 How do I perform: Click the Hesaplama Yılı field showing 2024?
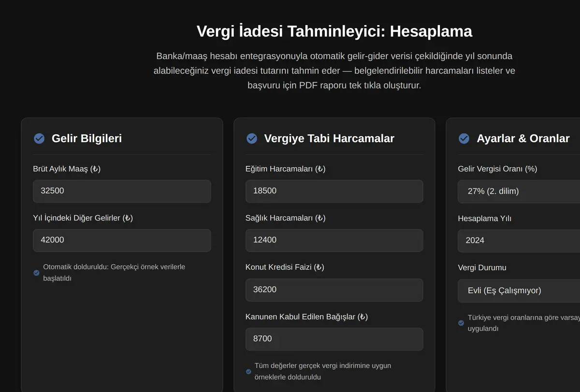click(x=519, y=241)
